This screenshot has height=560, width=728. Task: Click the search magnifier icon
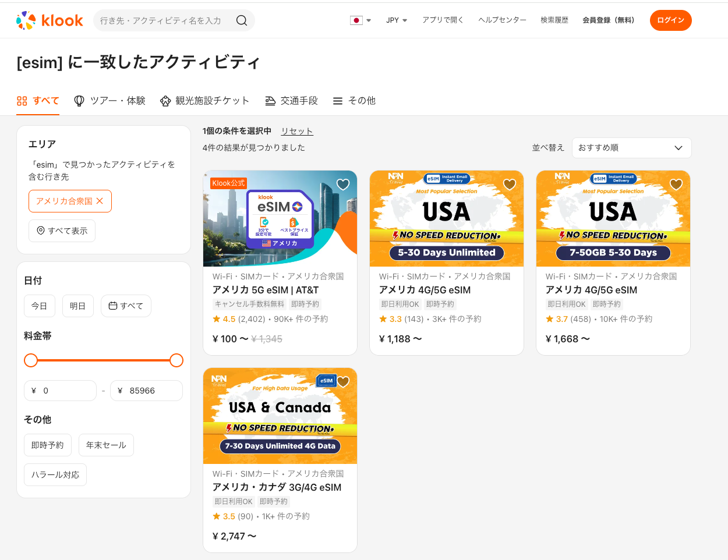tap(242, 20)
